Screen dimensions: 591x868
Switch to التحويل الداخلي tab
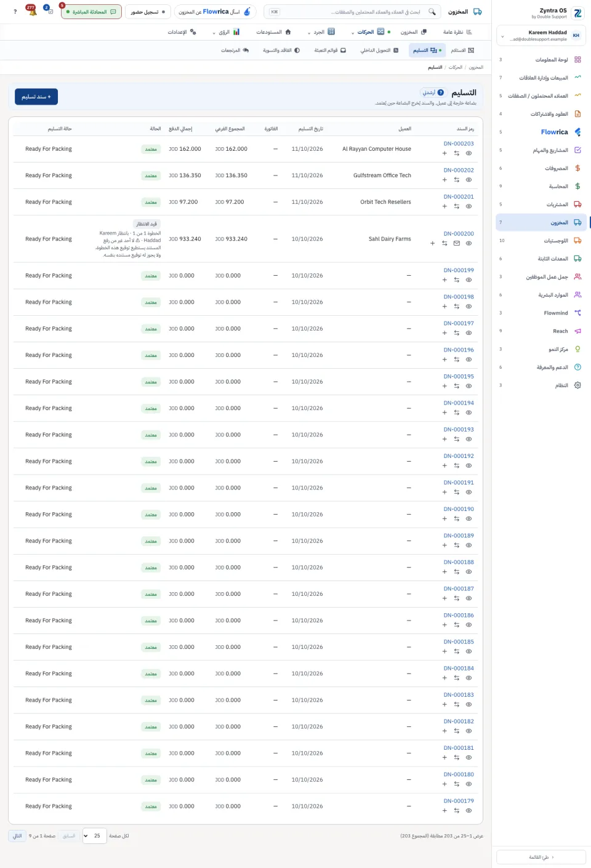pos(379,50)
